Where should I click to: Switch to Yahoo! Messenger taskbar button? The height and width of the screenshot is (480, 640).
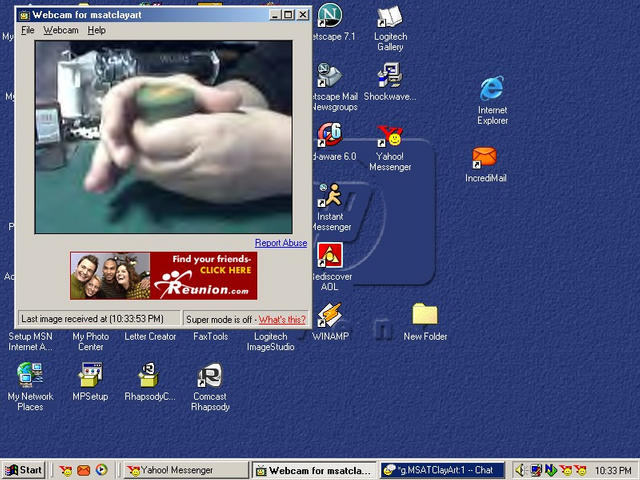(x=186, y=470)
